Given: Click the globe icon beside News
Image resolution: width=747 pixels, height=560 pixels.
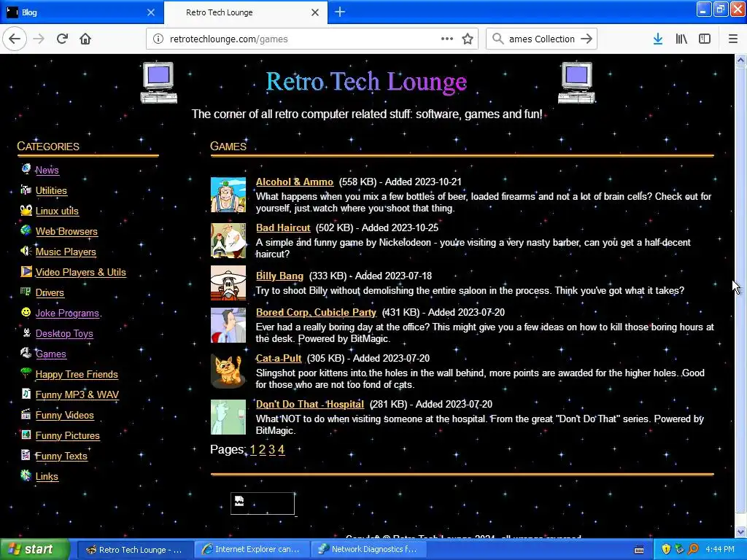Looking at the screenshot, I should click(26, 168).
